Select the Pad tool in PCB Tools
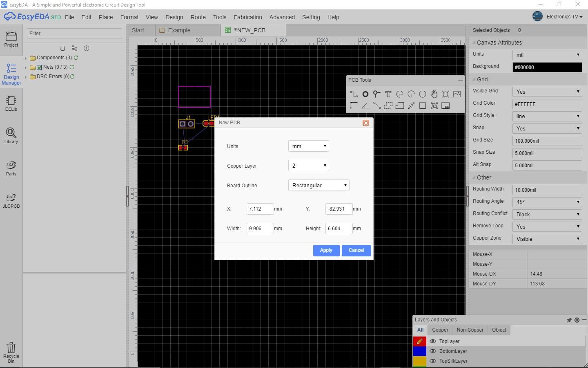588x368 pixels. pos(365,94)
